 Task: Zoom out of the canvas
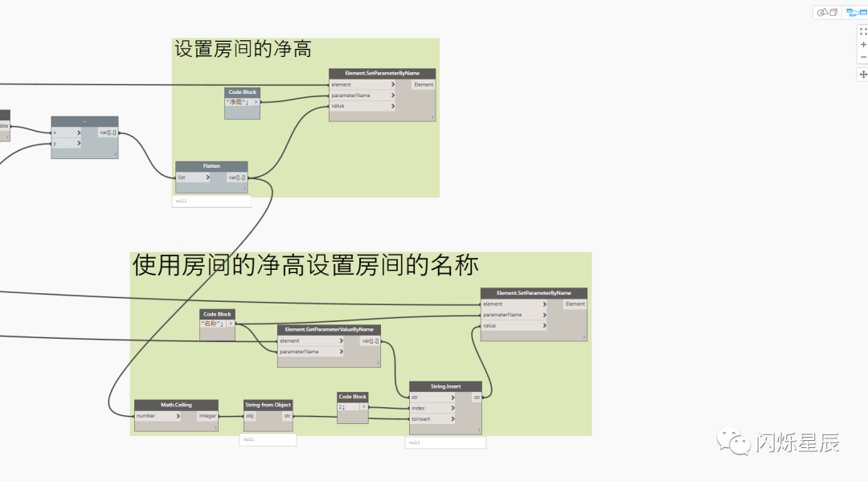862,56
